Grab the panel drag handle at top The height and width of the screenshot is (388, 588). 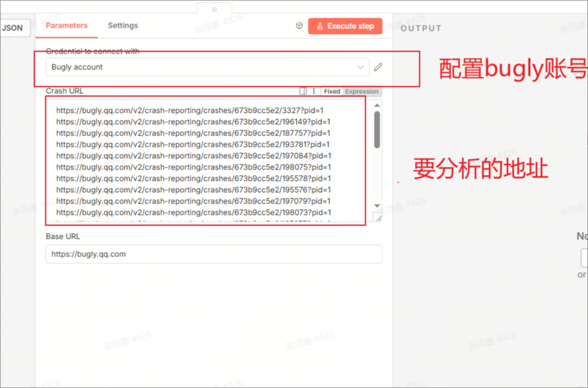coord(214,9)
